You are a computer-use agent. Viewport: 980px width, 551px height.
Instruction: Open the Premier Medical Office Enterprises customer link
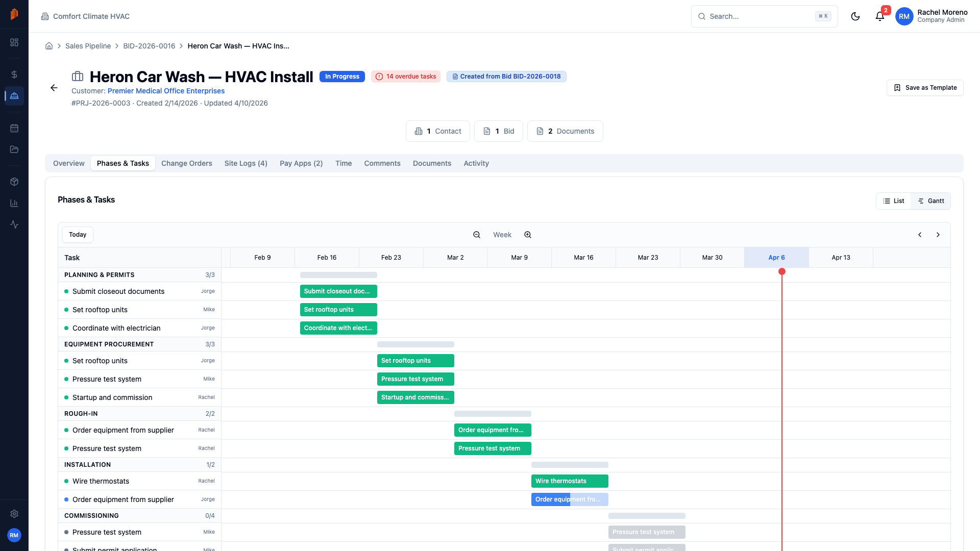pyautogui.click(x=166, y=91)
